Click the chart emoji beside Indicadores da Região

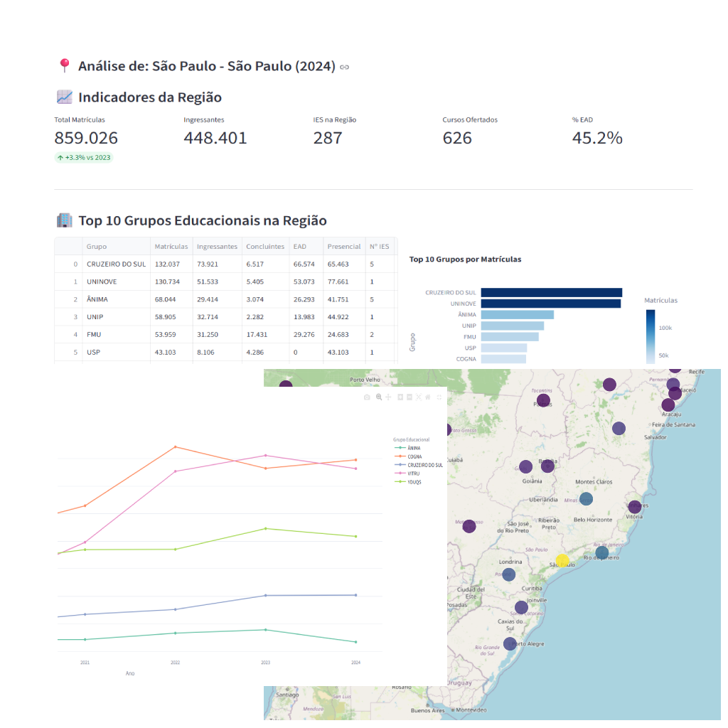tap(65, 97)
